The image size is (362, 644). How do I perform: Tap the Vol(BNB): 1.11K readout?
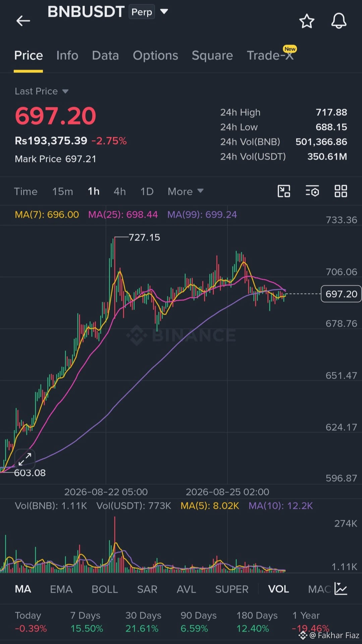pos(51,505)
